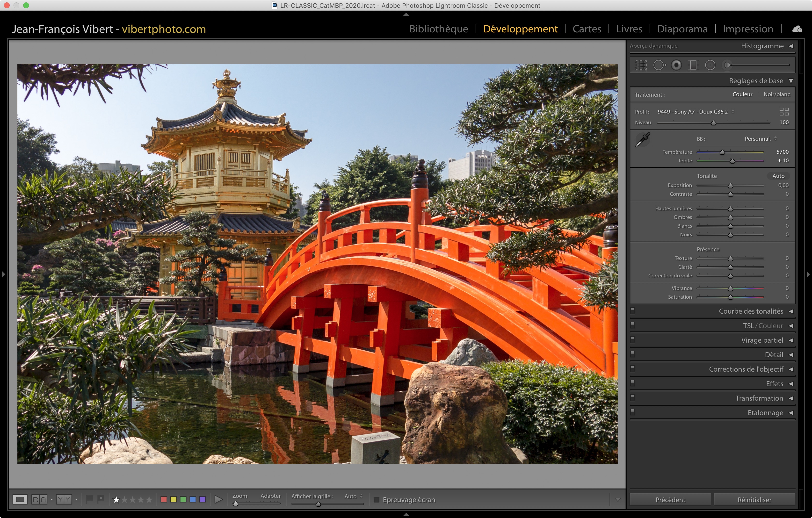812x518 pixels.
Task: Apply the red color label swatch
Action: pos(164,499)
